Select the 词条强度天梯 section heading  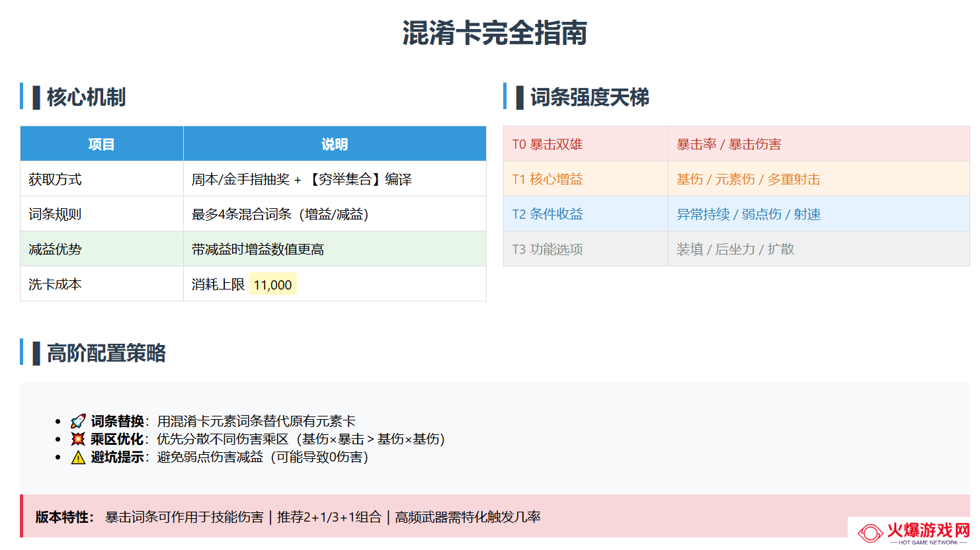[x=589, y=97]
